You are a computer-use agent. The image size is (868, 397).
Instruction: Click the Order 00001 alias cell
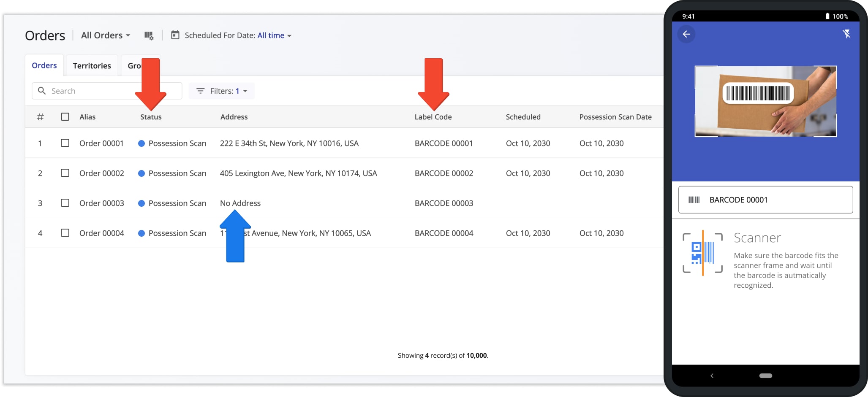pos(101,143)
